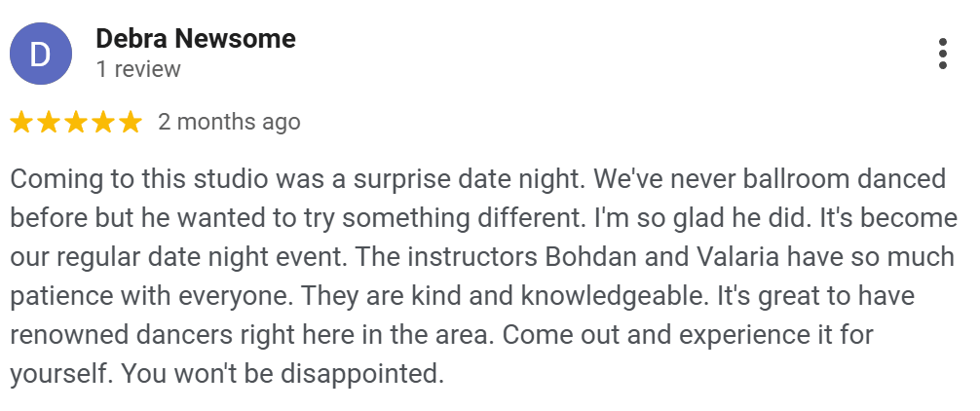
Task: Click the fourth yellow rating star
Action: pyautogui.click(x=103, y=122)
